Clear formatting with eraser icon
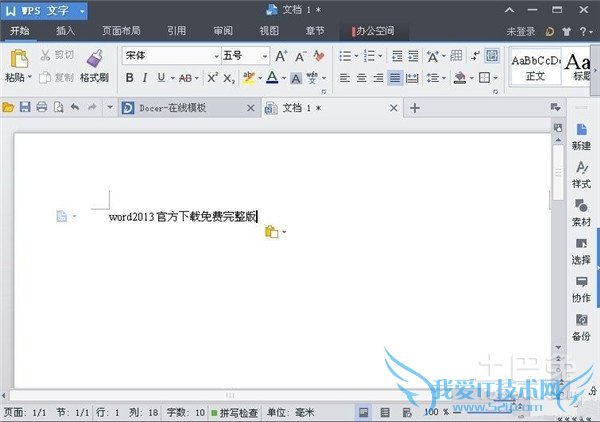The width and height of the screenshot is (600, 422). (319, 56)
